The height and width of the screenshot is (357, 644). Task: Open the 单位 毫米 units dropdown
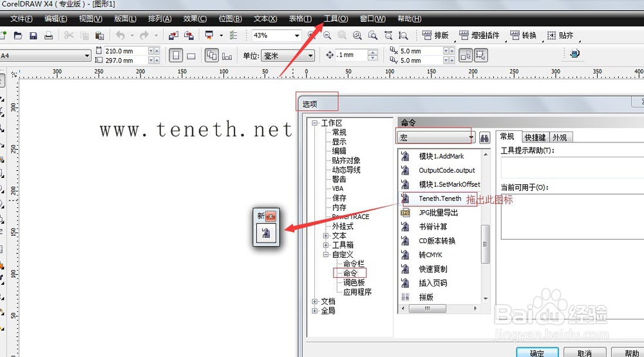310,55
